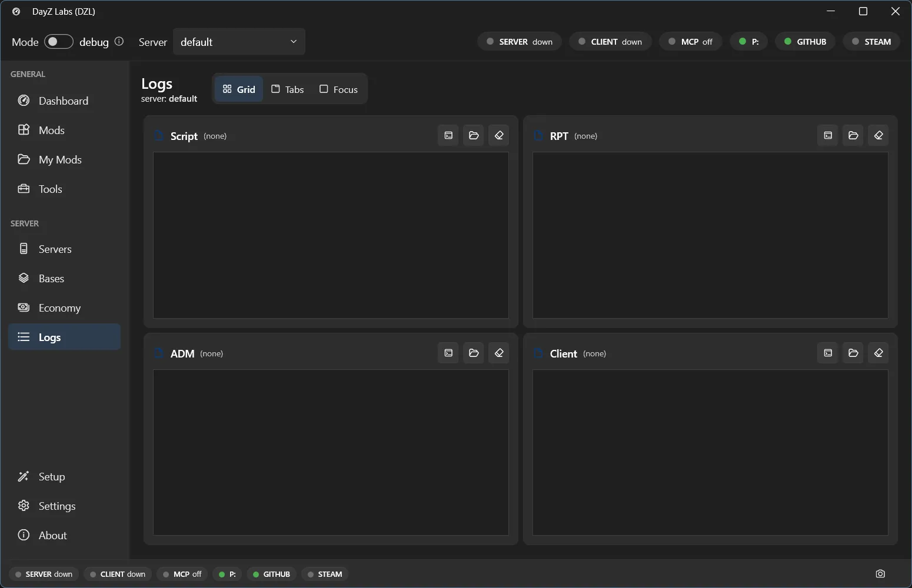This screenshot has width=912, height=588.
Task: Open Setup in the sidebar
Action: click(x=64, y=476)
